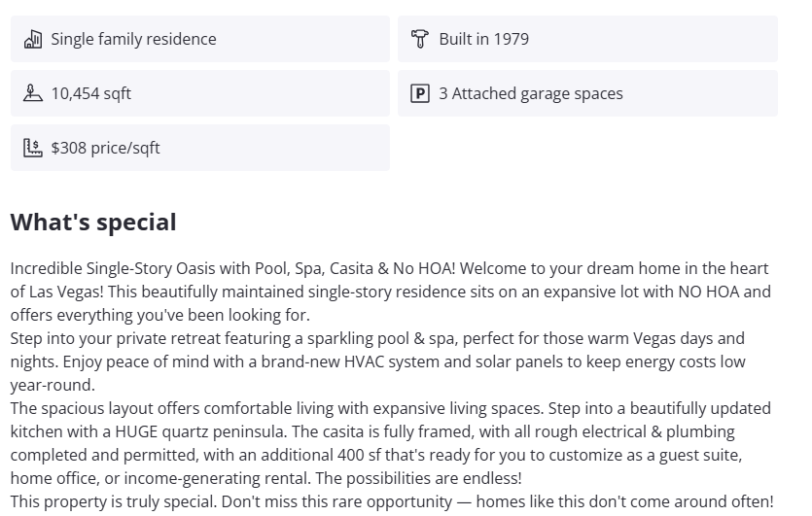
Task: Click the '10,454 sqft' lot size text
Action: [x=90, y=93]
